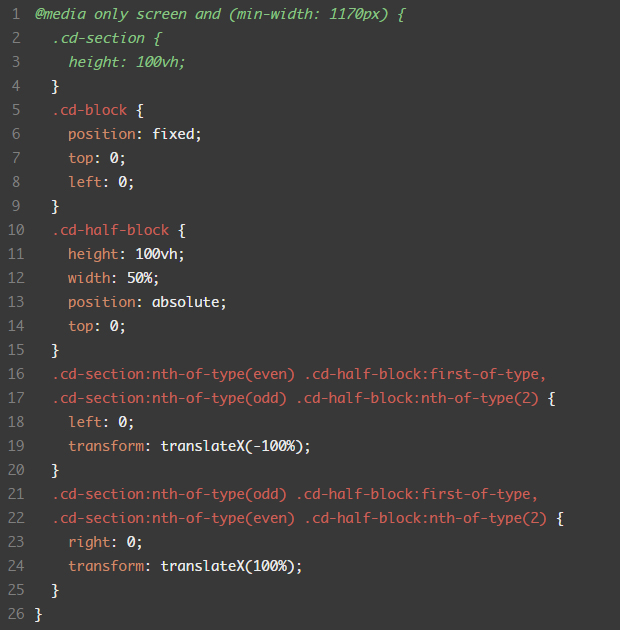Click translateX(100%) value on line 24
This screenshot has height=630, width=620.
click(227, 567)
